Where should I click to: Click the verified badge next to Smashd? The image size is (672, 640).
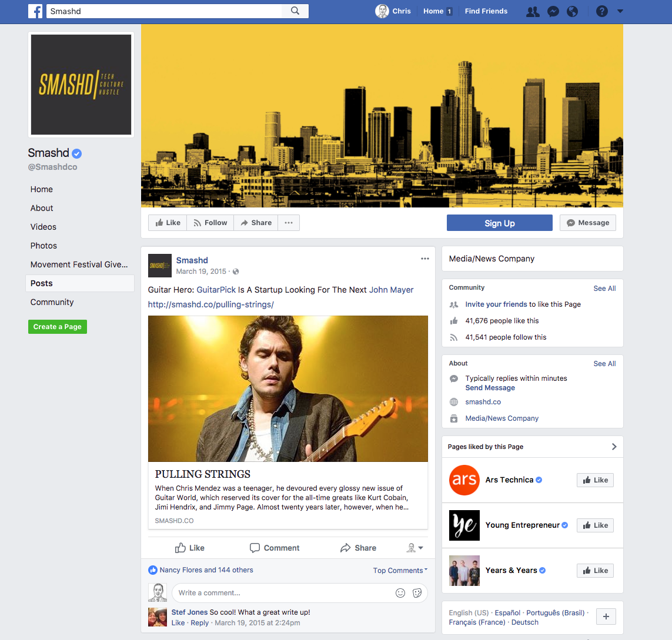76,153
